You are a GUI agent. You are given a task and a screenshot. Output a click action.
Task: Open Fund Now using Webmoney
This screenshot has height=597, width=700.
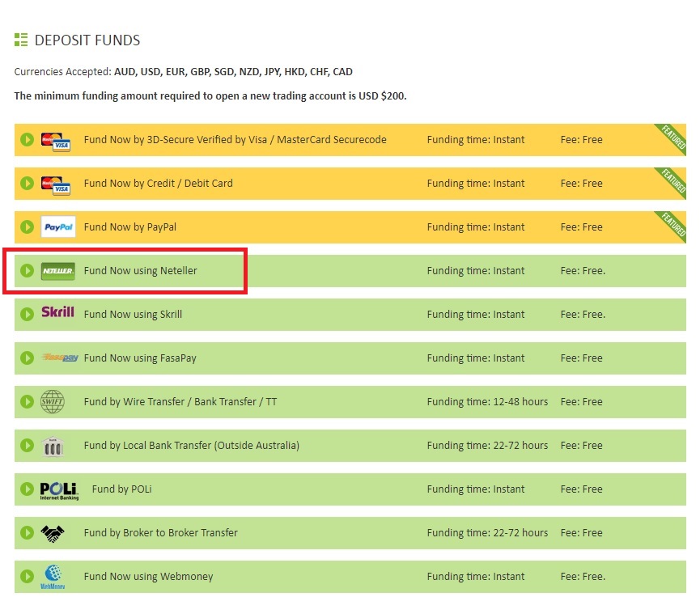click(x=149, y=577)
